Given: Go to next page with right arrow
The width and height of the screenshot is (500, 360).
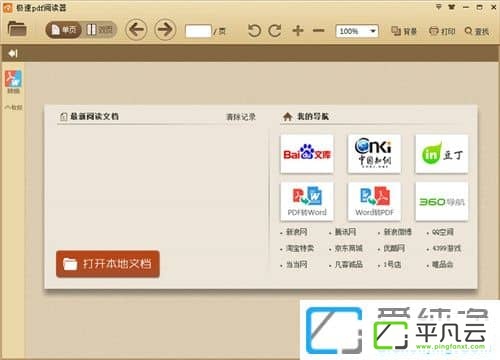Looking at the screenshot, I should click(165, 30).
